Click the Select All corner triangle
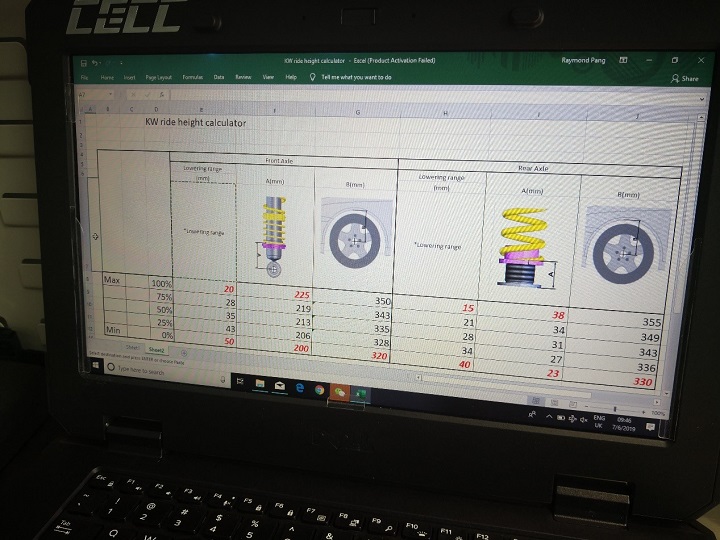The image size is (720, 540). [82, 109]
